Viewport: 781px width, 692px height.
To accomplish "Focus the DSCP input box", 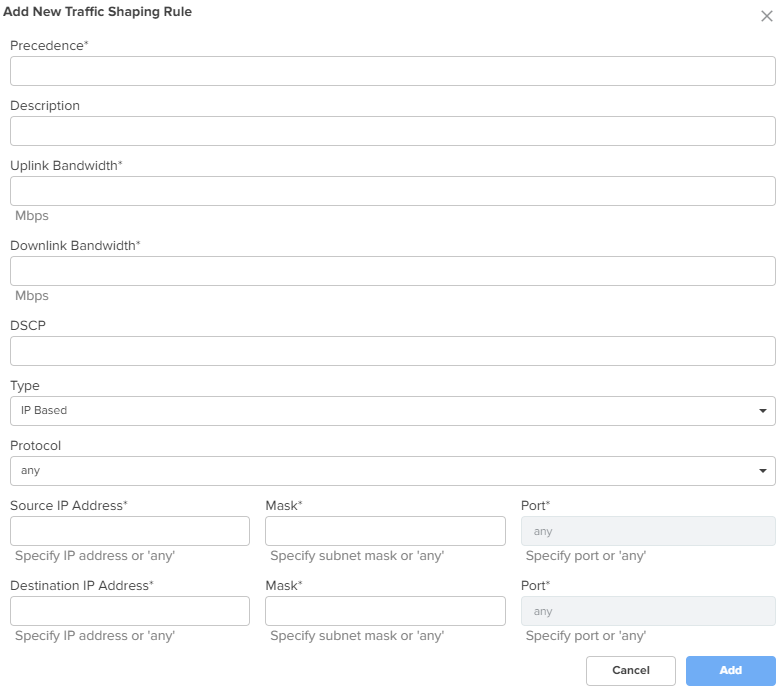I will [392, 351].
